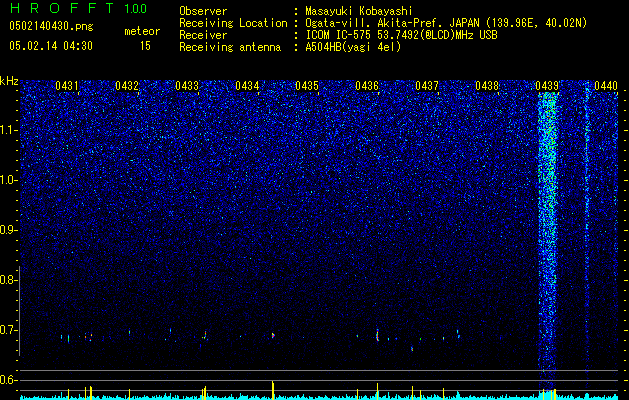
Task: Select the 0438 time marker
Action: pyautogui.click(x=487, y=86)
